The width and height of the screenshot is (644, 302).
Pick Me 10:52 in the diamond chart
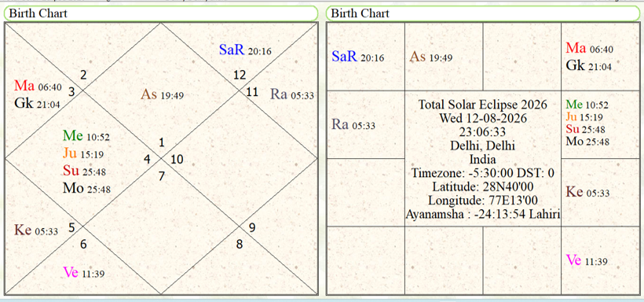(x=86, y=136)
